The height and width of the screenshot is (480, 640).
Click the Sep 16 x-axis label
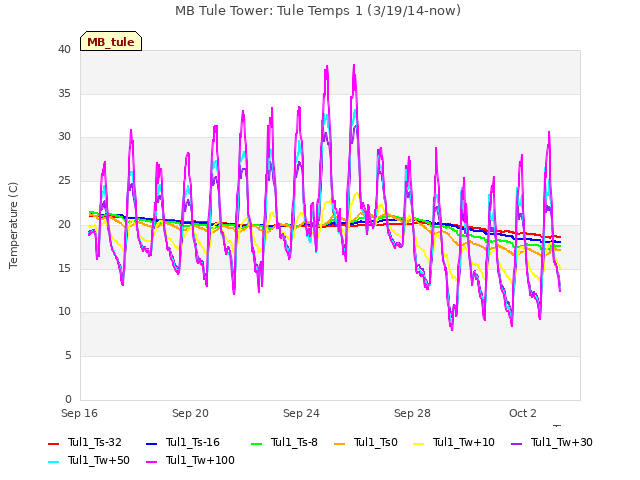tap(79, 413)
